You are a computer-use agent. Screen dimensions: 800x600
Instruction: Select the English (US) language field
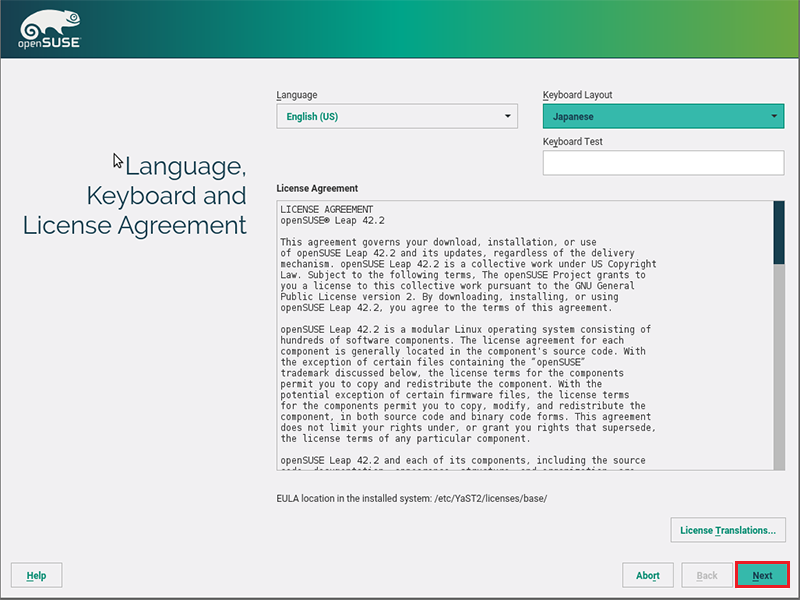click(390, 117)
